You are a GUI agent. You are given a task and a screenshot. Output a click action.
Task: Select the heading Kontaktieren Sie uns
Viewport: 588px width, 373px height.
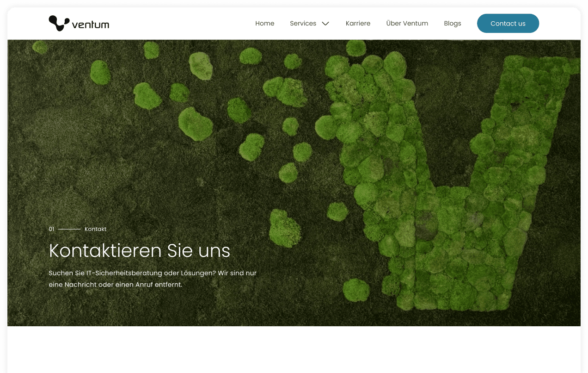click(139, 251)
